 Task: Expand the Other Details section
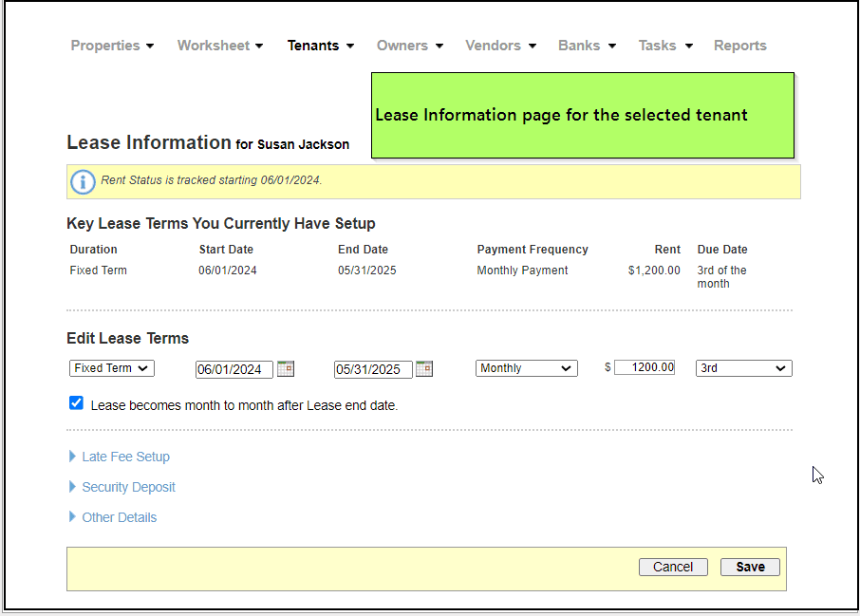(119, 517)
